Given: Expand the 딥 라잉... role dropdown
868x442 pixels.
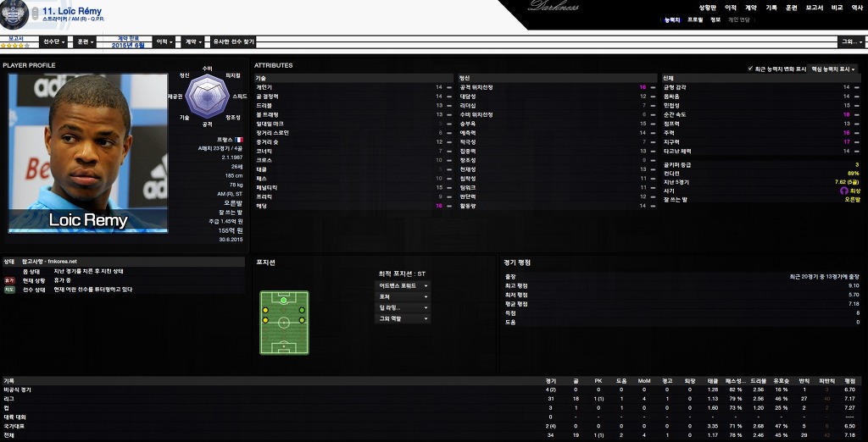Looking at the screenshot, I should (x=403, y=307).
